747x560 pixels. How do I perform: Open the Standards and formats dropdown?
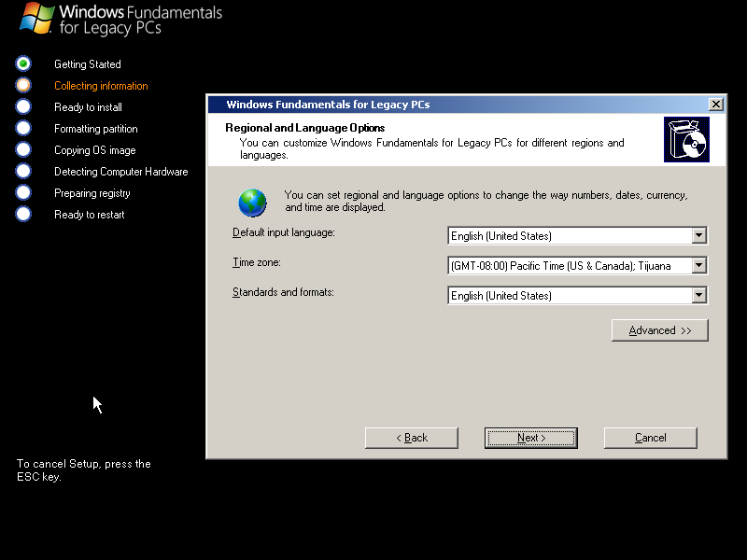(x=699, y=295)
